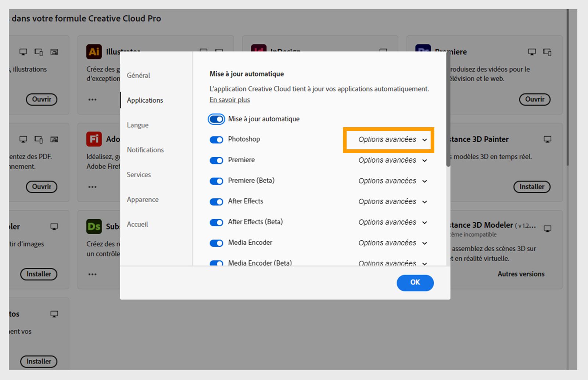Viewport: 588px width, 380px height.
Task: Click Ouvrir on the illustrations card
Action: coord(42,99)
